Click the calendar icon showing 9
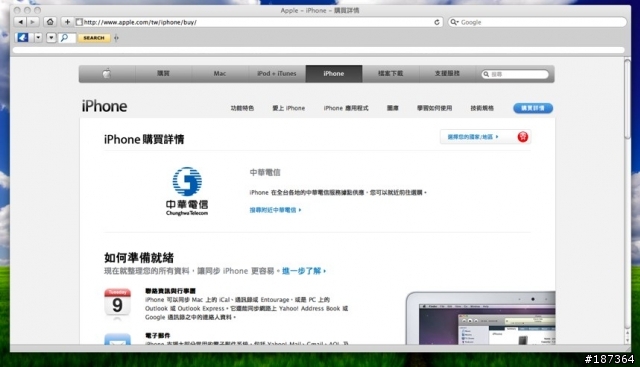 118,302
